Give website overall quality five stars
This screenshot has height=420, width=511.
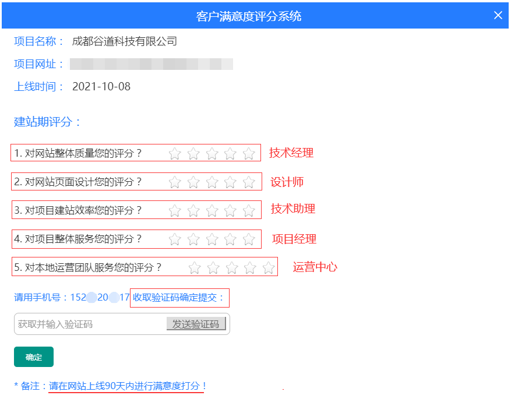coord(249,154)
